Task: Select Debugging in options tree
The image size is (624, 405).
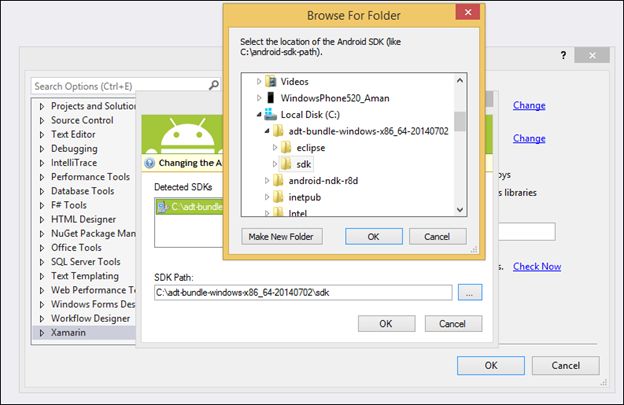Action: point(74,148)
